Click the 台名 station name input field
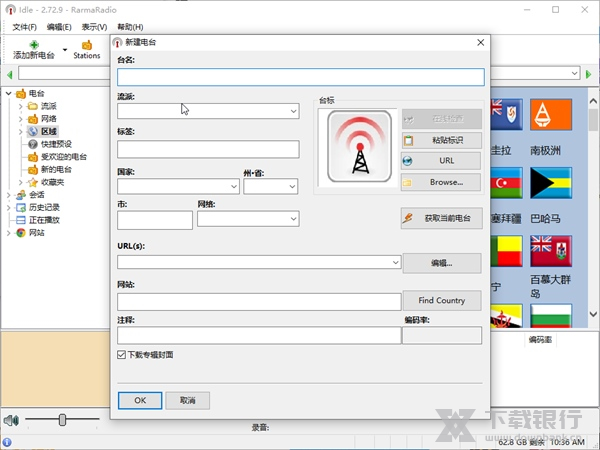Viewport: 600px width, 450px height. click(300, 77)
